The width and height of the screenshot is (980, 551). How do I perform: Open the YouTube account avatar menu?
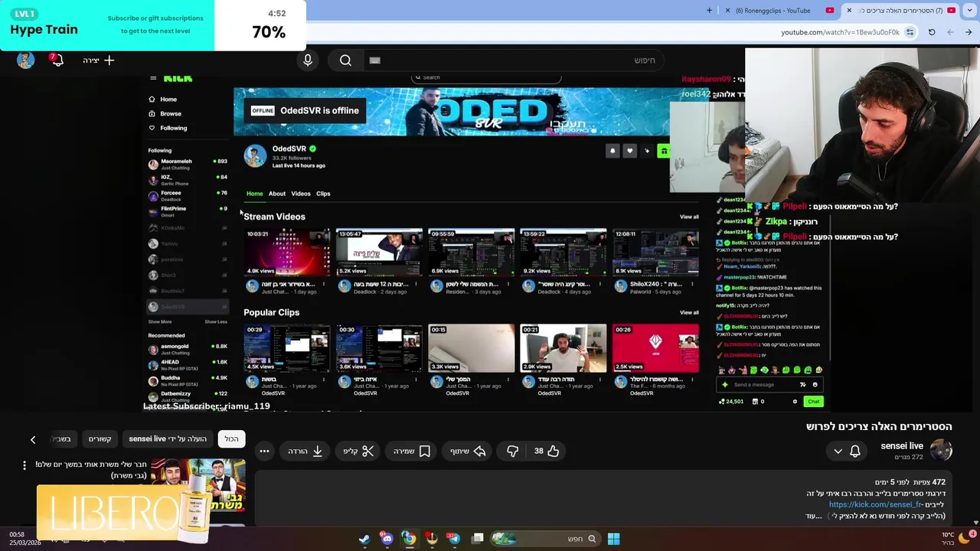(25, 60)
